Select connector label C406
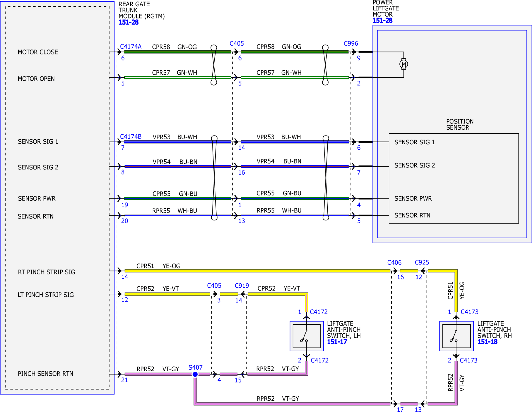The image size is (532, 412). tap(394, 262)
